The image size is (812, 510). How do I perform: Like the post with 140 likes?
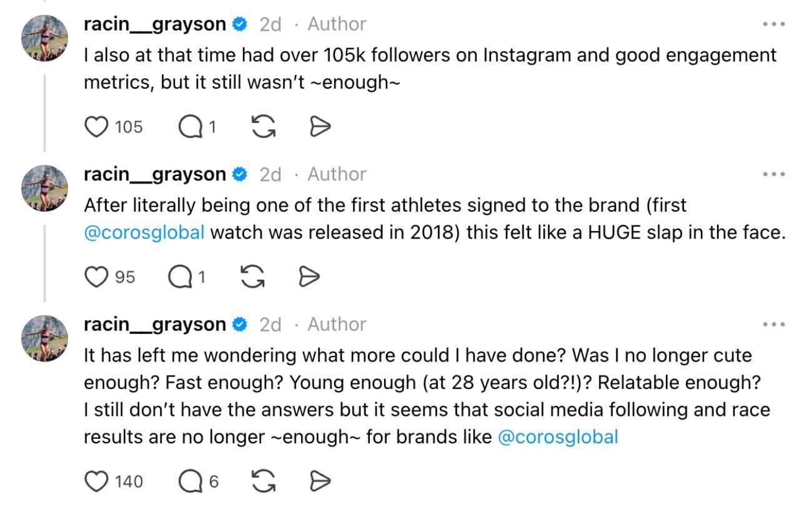[x=96, y=481]
